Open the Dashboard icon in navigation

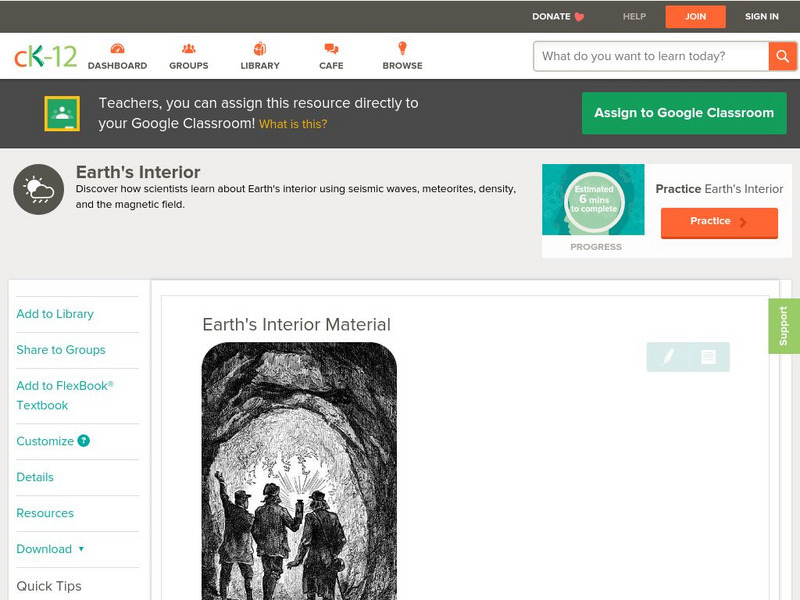click(x=117, y=49)
